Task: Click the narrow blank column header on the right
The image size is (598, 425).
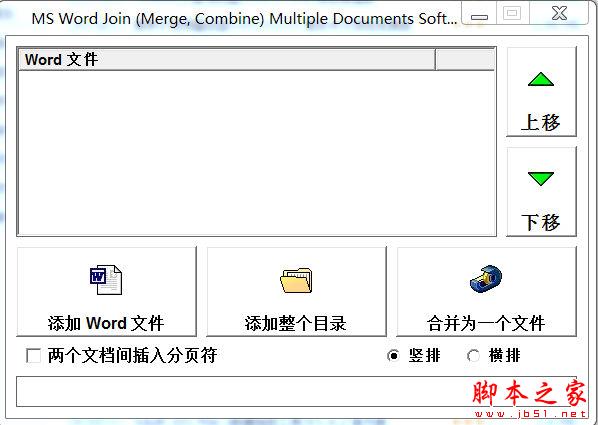Action: pos(465,60)
